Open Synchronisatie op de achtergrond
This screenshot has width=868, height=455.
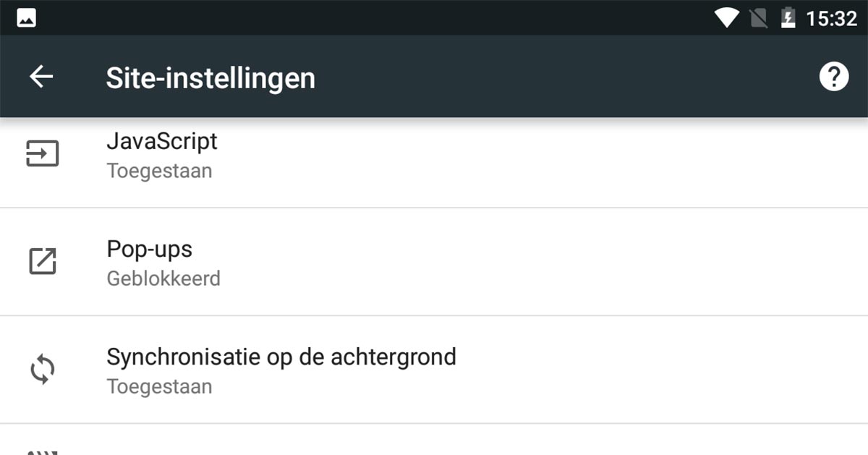pyautogui.click(x=281, y=357)
